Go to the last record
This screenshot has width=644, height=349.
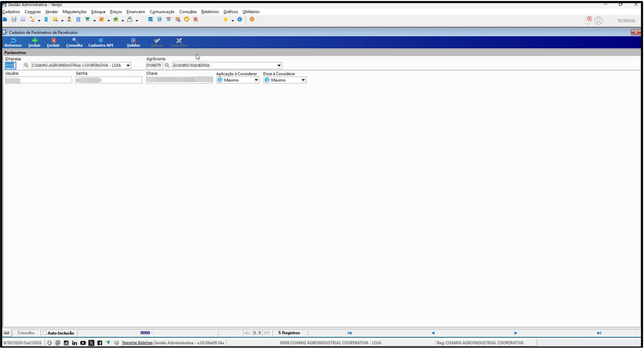point(599,333)
